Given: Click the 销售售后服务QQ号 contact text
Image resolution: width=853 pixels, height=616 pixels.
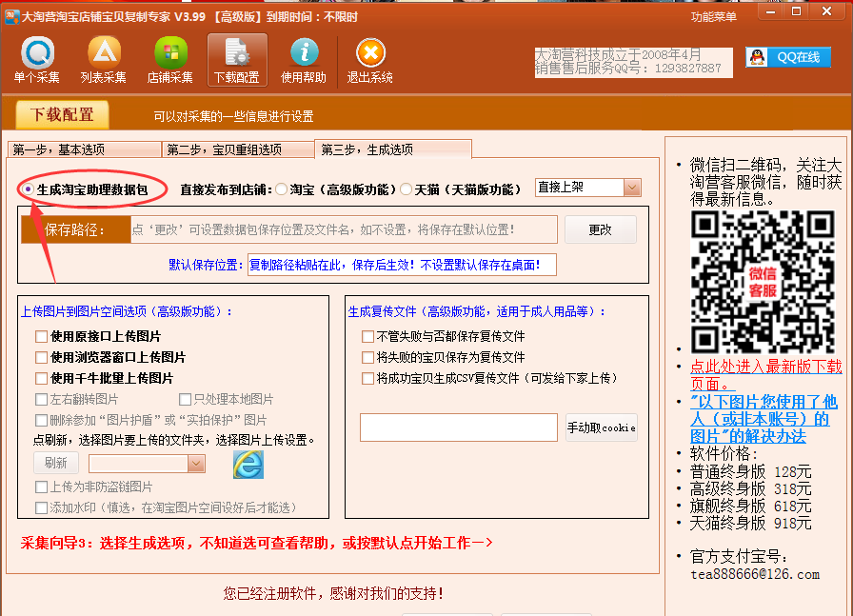Looking at the screenshot, I should coord(628,69).
